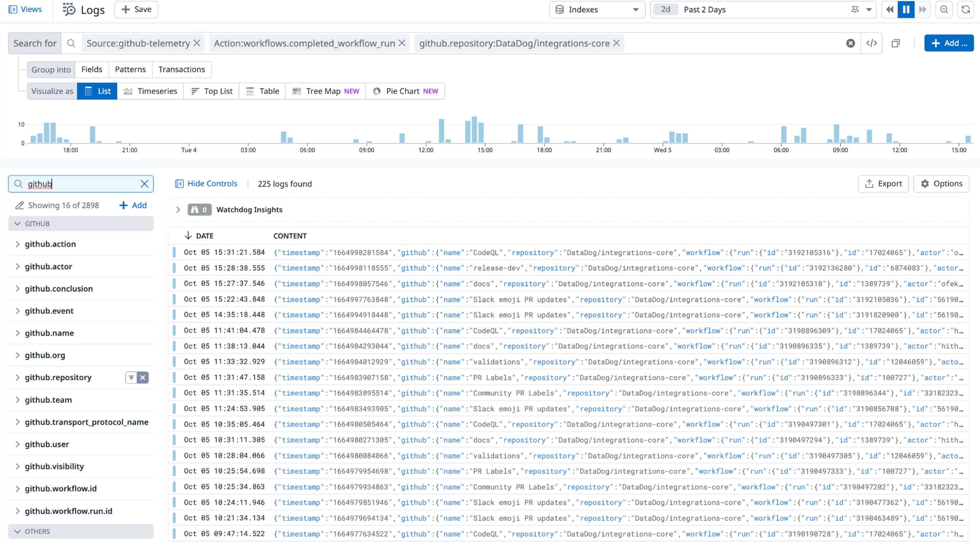Switch to the Patterns grouping tab
Screen dimensions: 980x542
tap(130, 69)
